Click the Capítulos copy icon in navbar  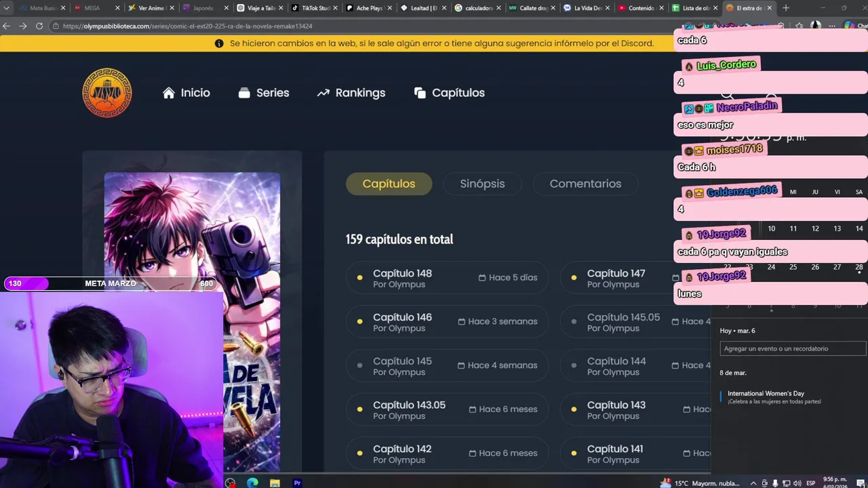[420, 93]
